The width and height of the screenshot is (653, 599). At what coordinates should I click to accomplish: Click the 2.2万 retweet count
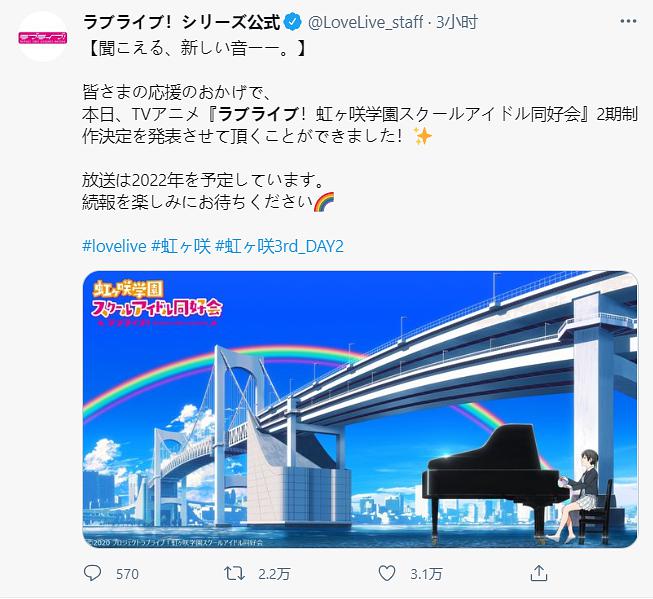274,574
